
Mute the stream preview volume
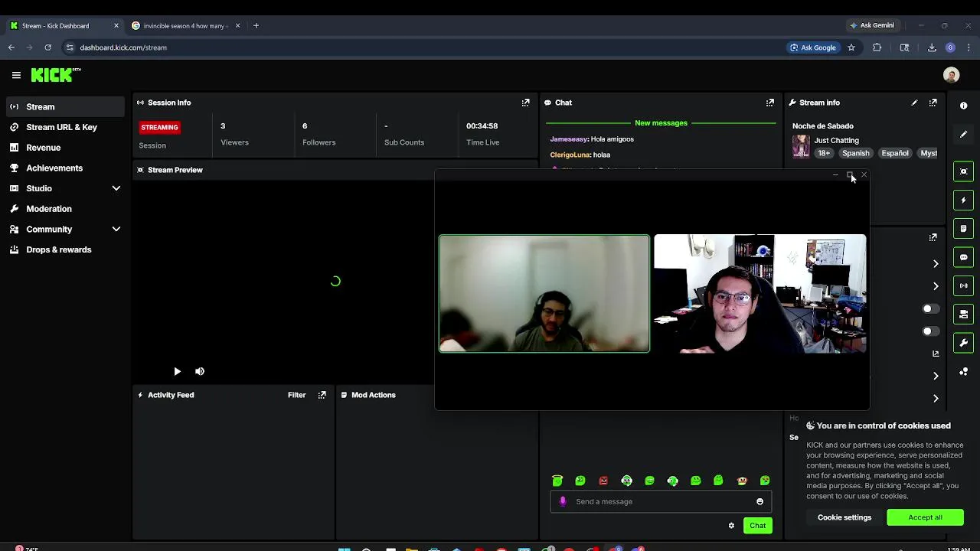click(x=200, y=371)
